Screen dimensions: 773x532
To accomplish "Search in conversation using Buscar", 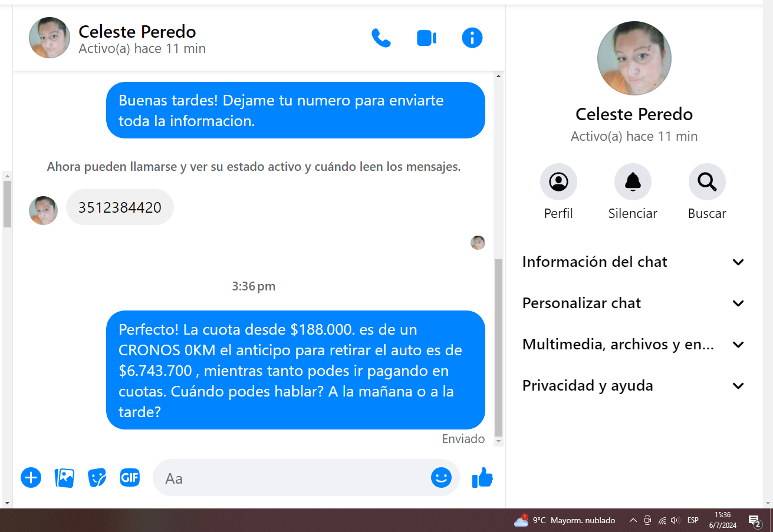I will [707, 182].
